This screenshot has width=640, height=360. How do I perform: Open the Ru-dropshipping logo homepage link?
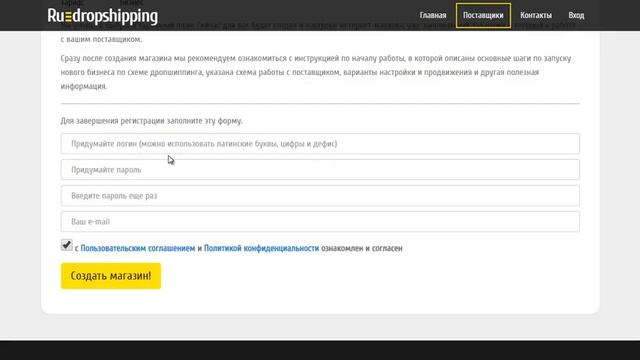pos(102,16)
